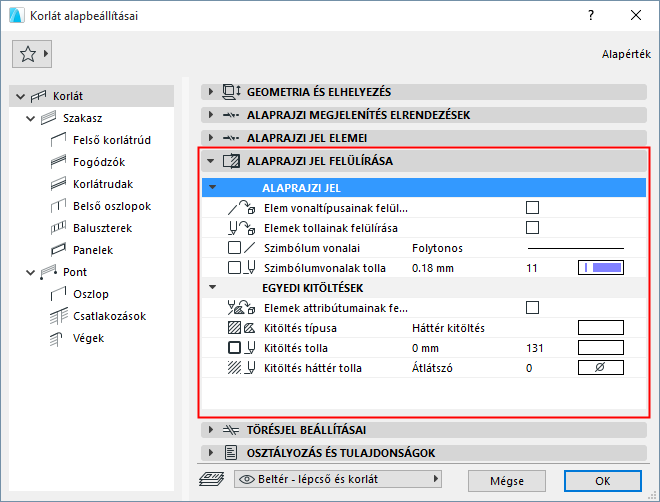Click the Kitöltés típusa fill icon
The image size is (660, 502).
click(242, 328)
